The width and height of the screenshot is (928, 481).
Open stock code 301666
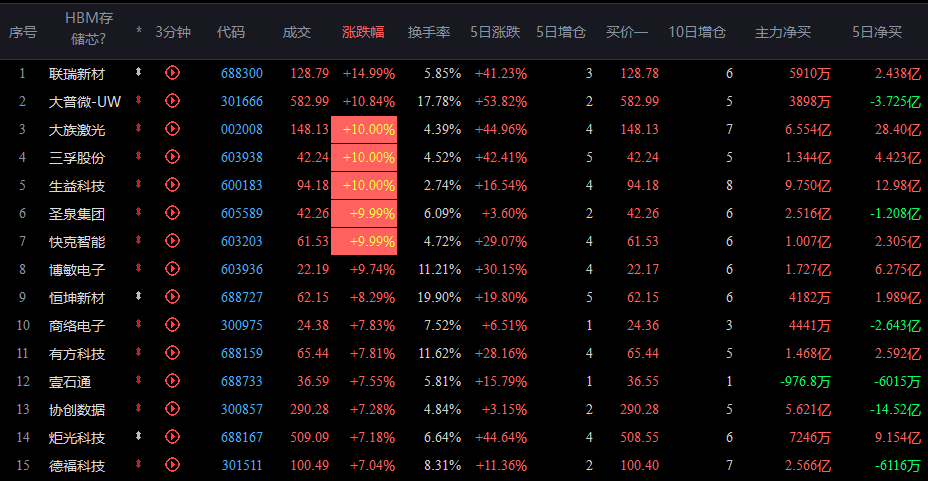(x=241, y=101)
